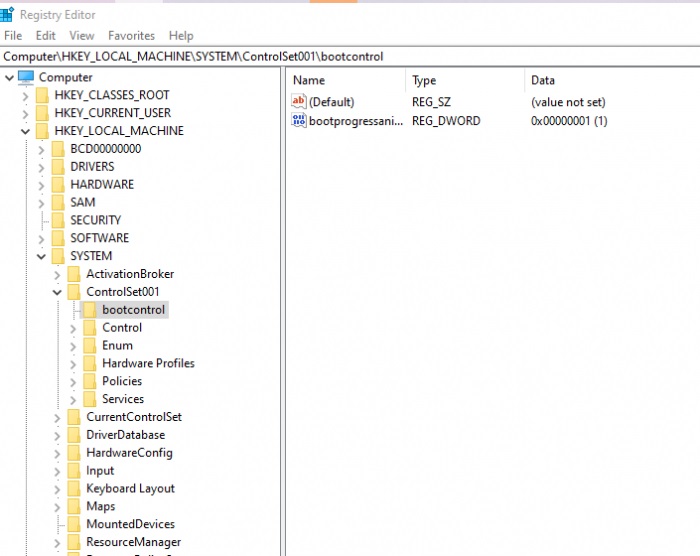Image resolution: width=700 pixels, height=556 pixels.
Task: Click the registry path address bar
Action: 350,56
